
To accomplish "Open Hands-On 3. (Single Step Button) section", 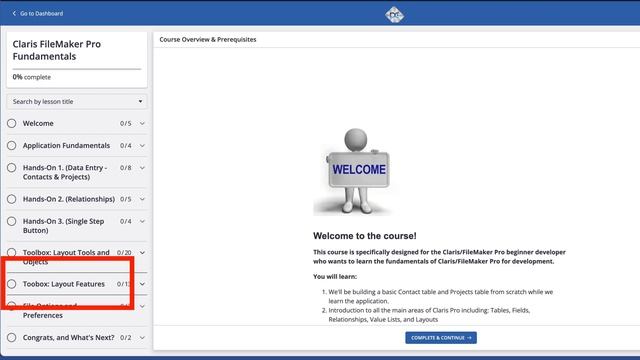I will click(63, 226).
